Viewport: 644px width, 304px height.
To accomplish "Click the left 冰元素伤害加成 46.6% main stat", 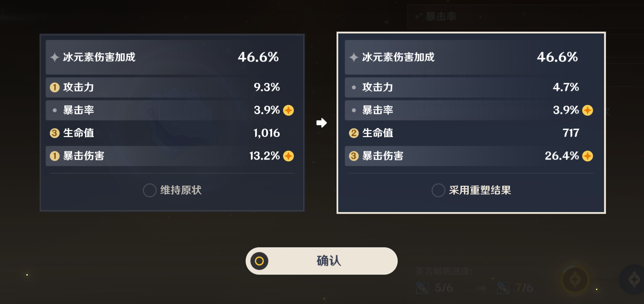I will point(171,57).
